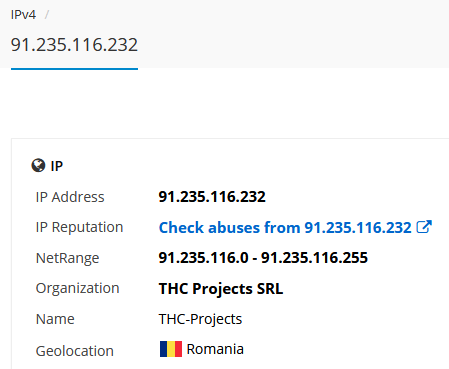The width and height of the screenshot is (449, 369).
Task: Click the Organization label
Action: [x=77, y=289]
